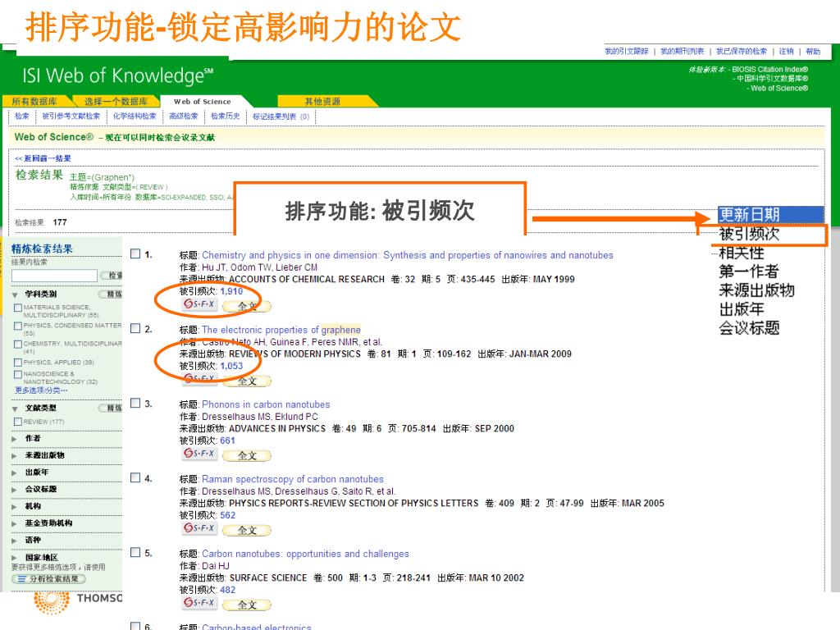
Task: Collapse the 学科类别 section
Action: [15, 294]
